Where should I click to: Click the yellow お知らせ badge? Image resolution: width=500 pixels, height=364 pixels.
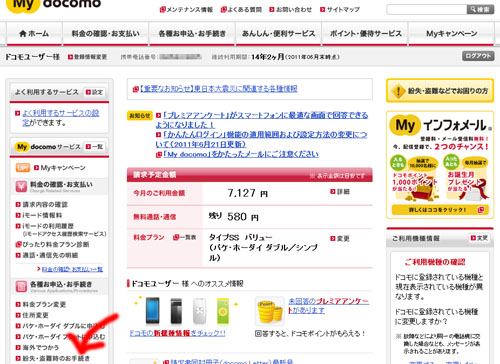click(x=140, y=116)
